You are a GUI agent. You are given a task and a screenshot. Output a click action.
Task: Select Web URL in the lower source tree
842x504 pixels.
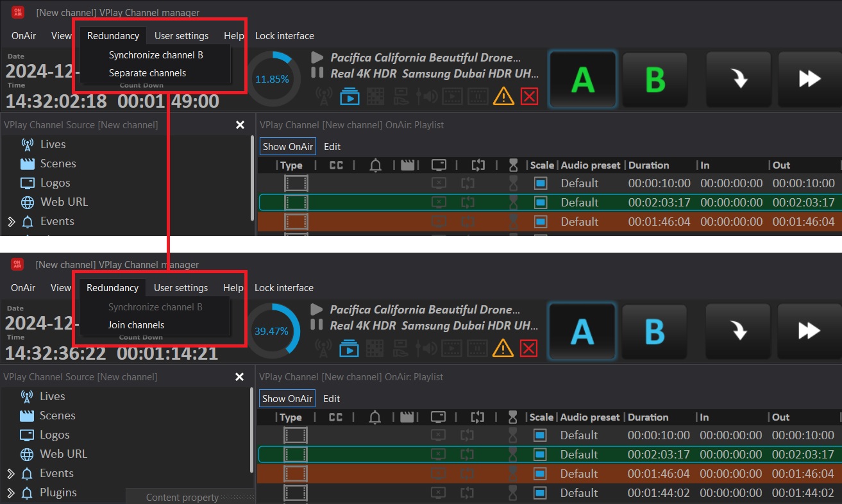(x=63, y=454)
